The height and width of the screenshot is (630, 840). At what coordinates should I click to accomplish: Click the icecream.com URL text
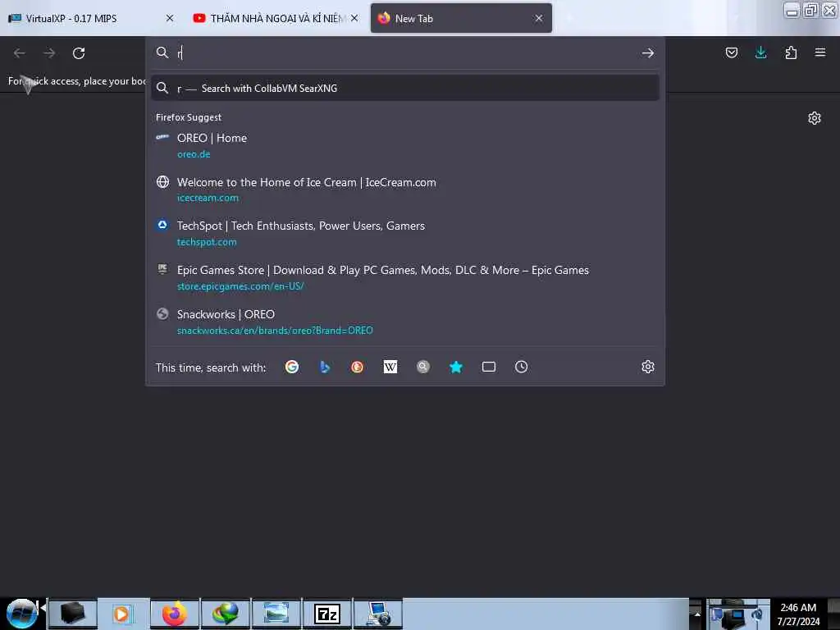[208, 199]
